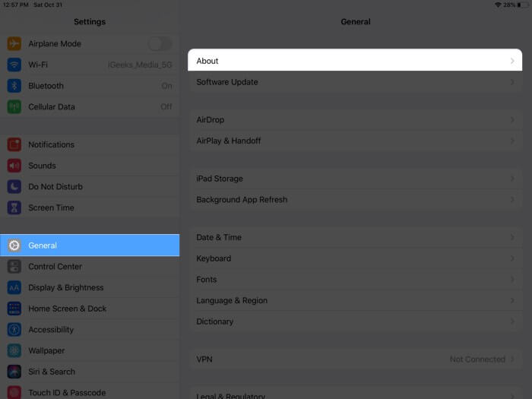Tap VPN Not Connected status text
The width and height of the screenshot is (532, 399).
477,359
